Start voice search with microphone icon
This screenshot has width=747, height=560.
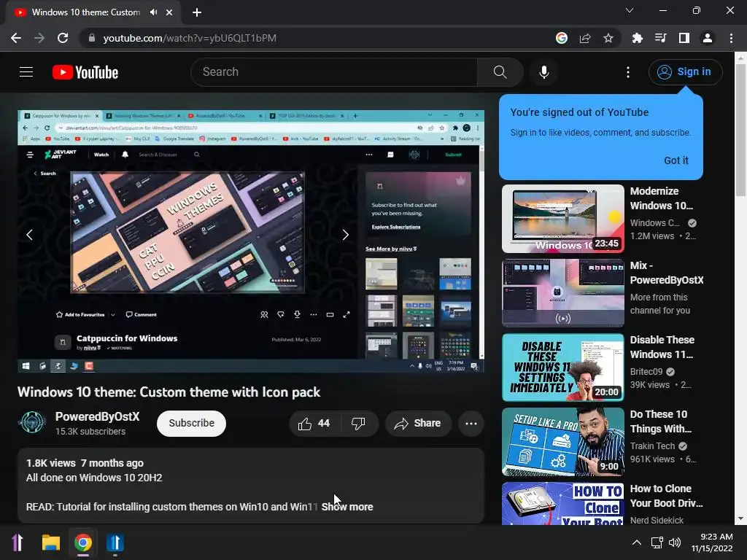click(x=544, y=72)
